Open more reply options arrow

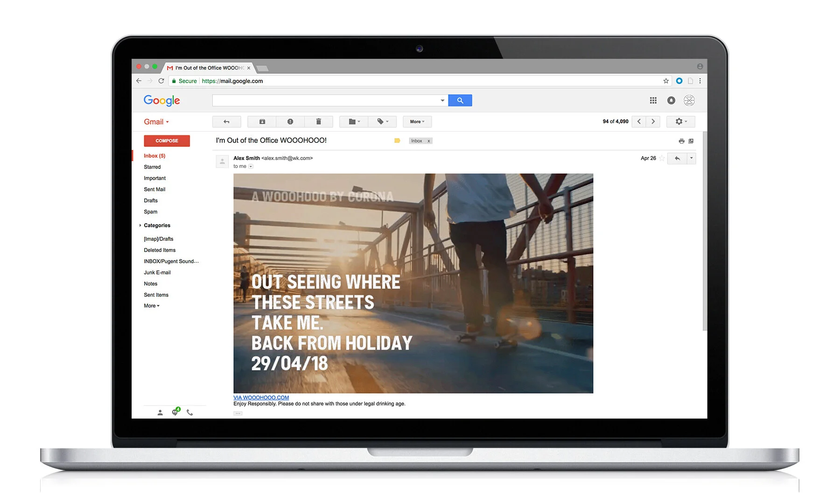coord(691,159)
